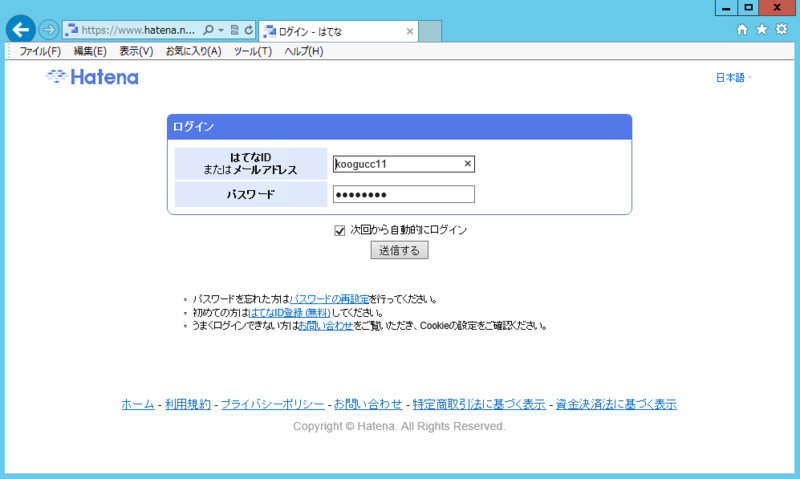The width and height of the screenshot is (800, 479).
Task: Select the ログイン - はてな tab
Action: (x=338, y=32)
